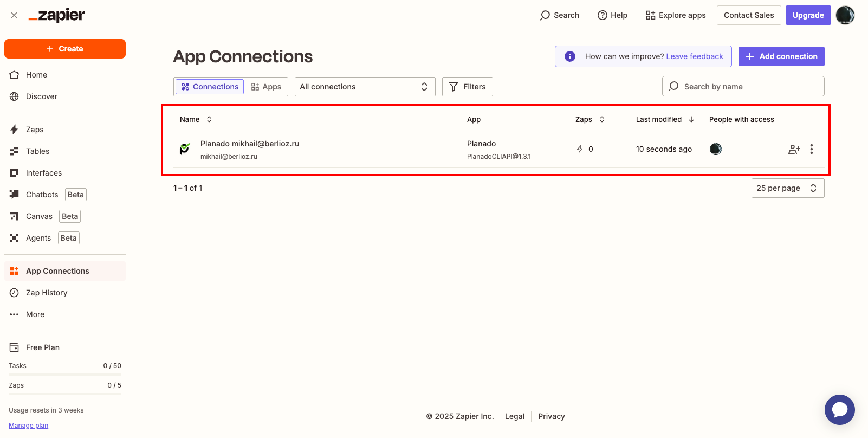
Task: Open Agents in the sidebar
Action: tap(65, 238)
